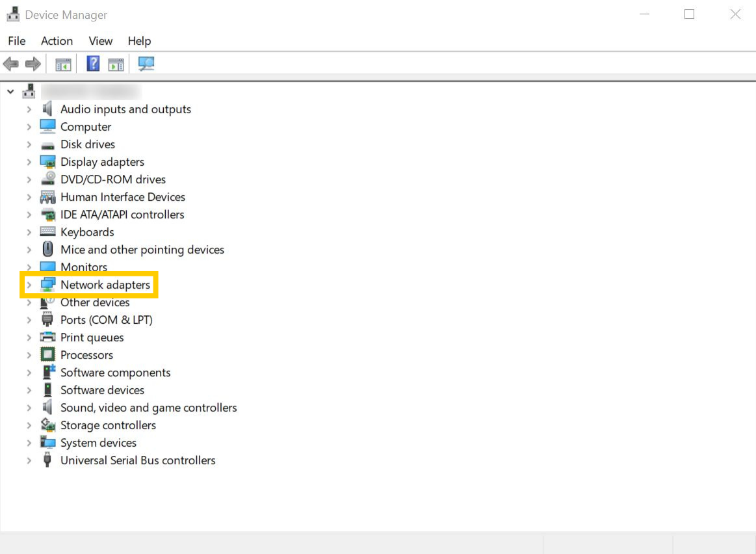The height and width of the screenshot is (554, 756).
Task: Click the Other devices icon
Action: pos(47,302)
